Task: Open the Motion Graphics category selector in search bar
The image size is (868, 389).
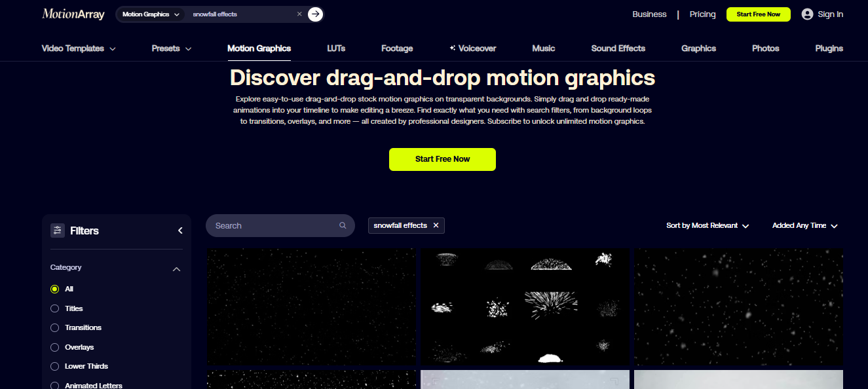Action: pyautogui.click(x=149, y=14)
